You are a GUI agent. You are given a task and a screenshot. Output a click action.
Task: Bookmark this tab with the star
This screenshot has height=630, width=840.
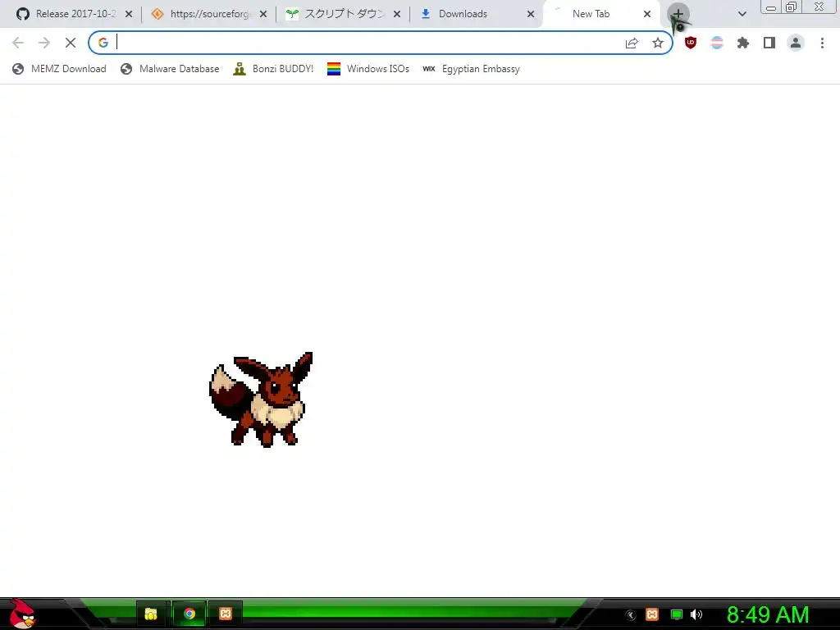click(x=658, y=43)
